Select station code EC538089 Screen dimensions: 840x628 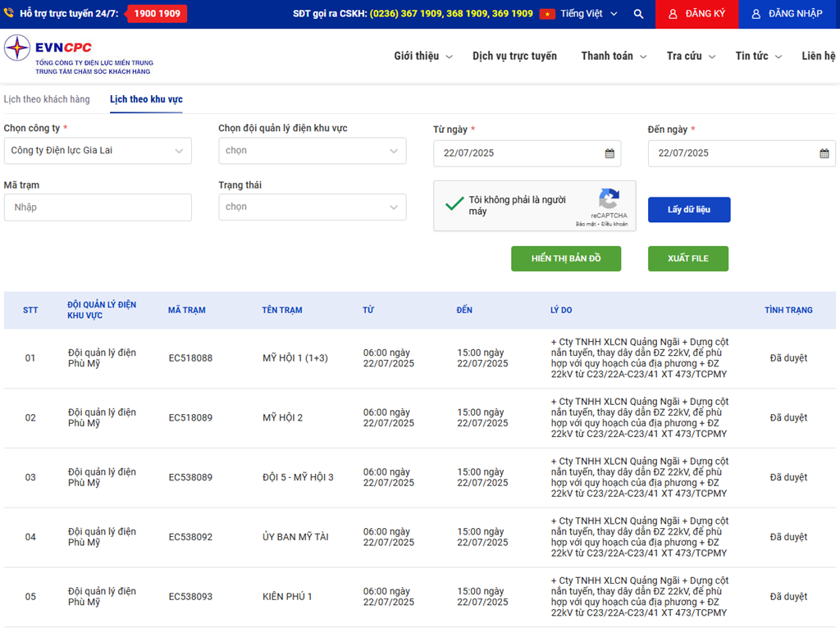(x=190, y=477)
